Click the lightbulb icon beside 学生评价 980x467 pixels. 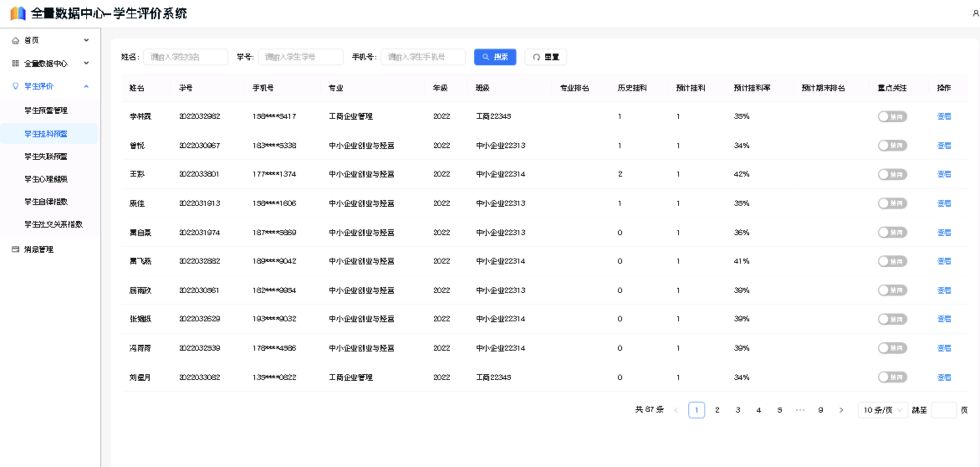15,86
